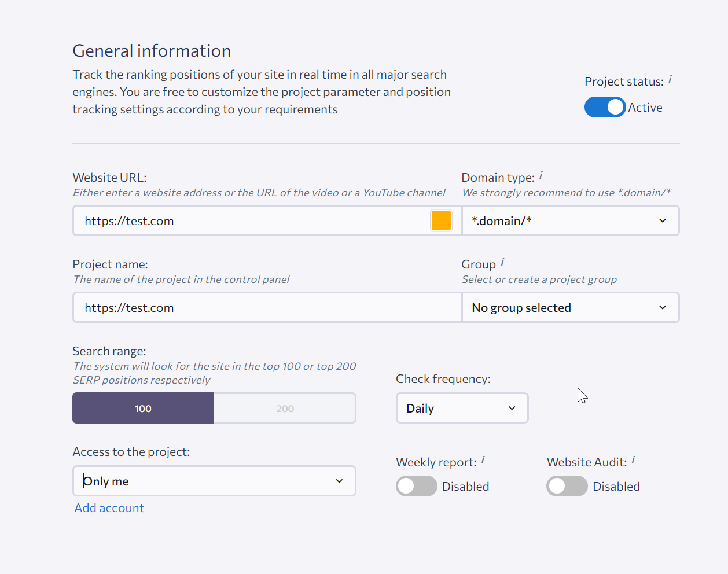Viewport: 728px width, 574px height.
Task: Select the 100 search range option
Action: click(x=143, y=408)
